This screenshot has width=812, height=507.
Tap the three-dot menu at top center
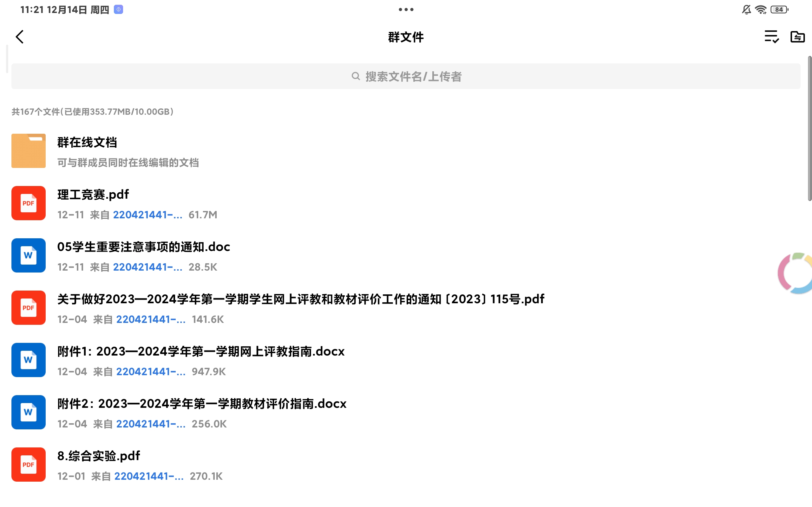(406, 10)
